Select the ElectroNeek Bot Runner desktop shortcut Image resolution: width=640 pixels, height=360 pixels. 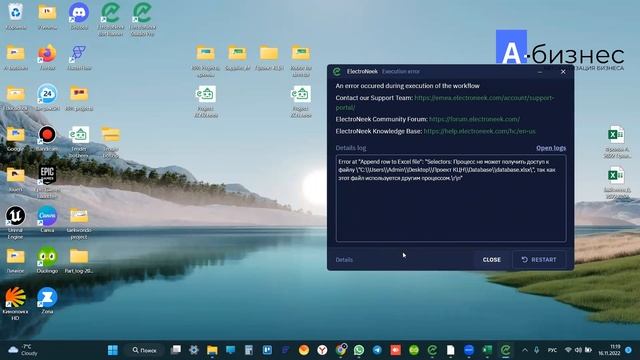coord(110,19)
